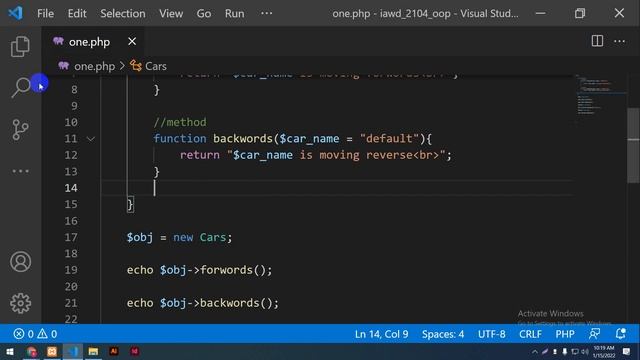Open Chrome from the taskbar
Image resolution: width=640 pixels, height=360 pixels.
[31, 351]
